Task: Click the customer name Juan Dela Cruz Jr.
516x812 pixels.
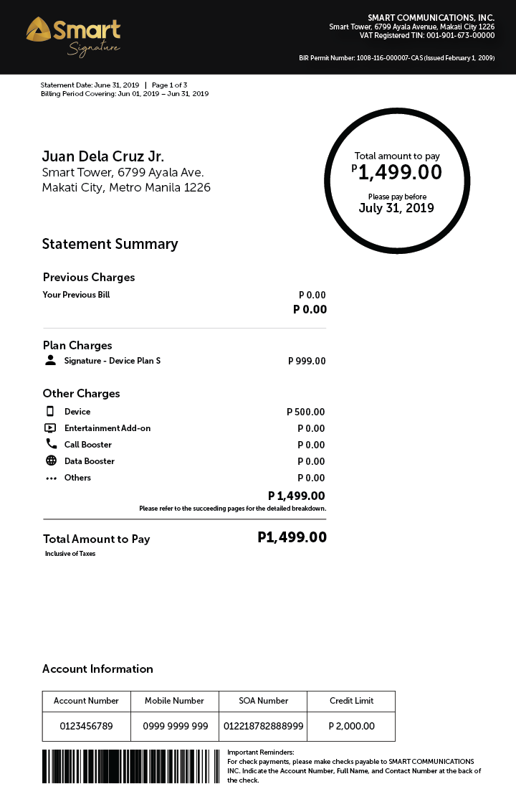Action: (103, 156)
